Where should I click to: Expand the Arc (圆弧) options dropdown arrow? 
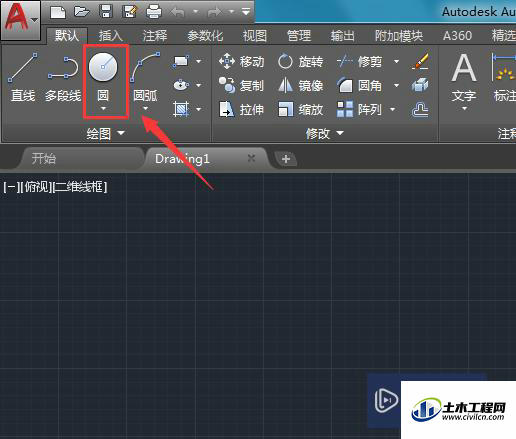point(145,108)
